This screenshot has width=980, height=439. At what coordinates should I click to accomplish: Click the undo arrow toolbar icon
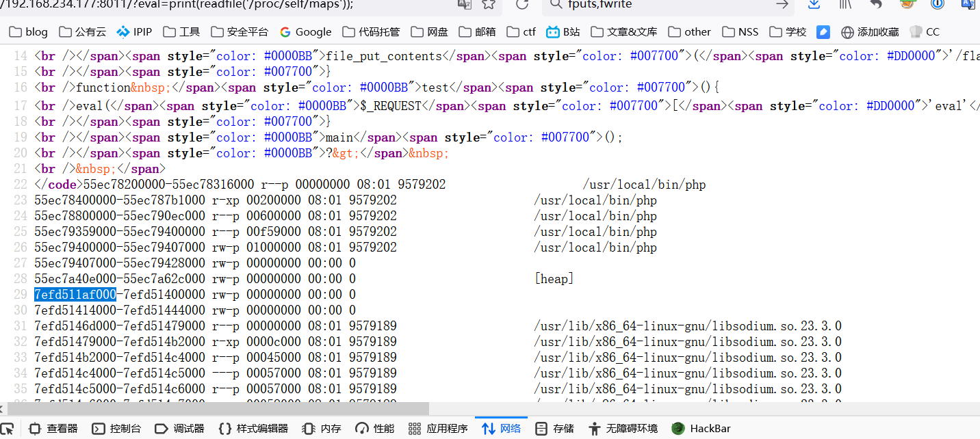tap(877, 5)
